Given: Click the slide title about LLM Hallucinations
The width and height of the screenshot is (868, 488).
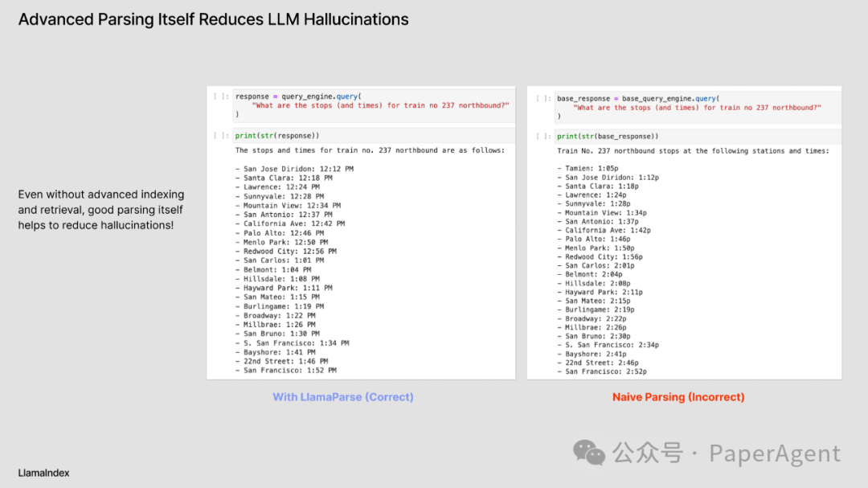Looking at the screenshot, I should 213,19.
